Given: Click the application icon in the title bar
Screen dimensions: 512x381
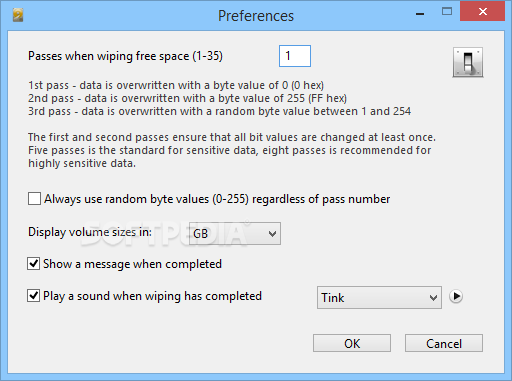Looking at the screenshot, I should point(18,15).
